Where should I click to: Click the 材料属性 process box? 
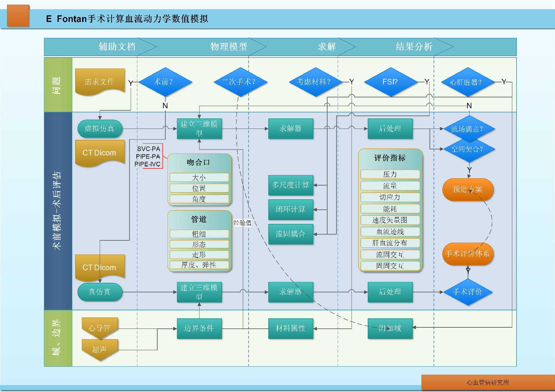click(291, 328)
